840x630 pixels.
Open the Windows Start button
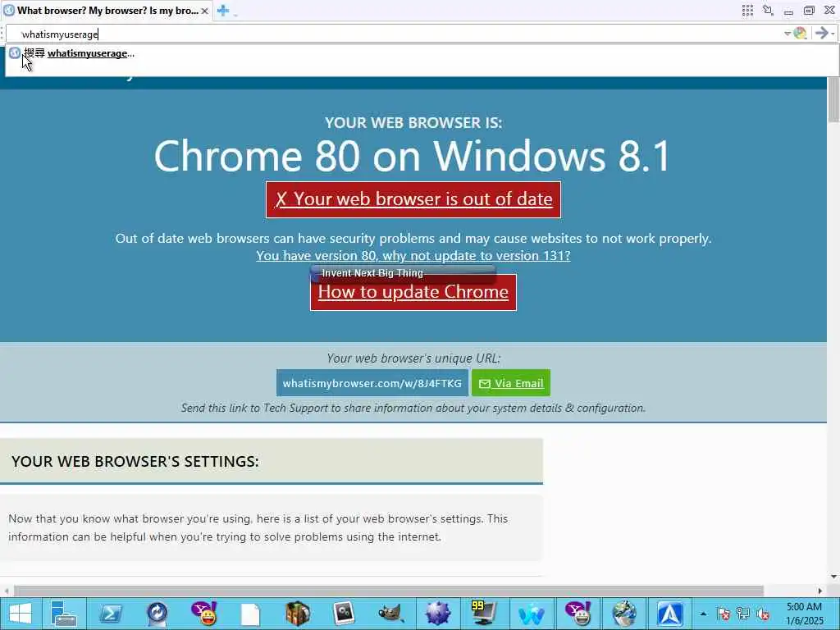click(x=21, y=614)
